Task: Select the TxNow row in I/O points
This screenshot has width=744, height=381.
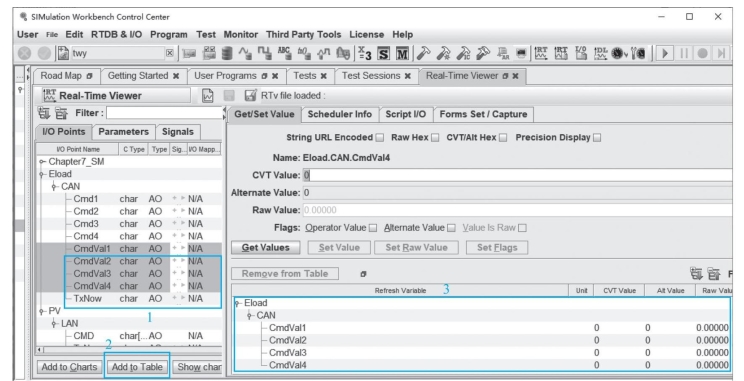Action: pyautogui.click(x=128, y=299)
